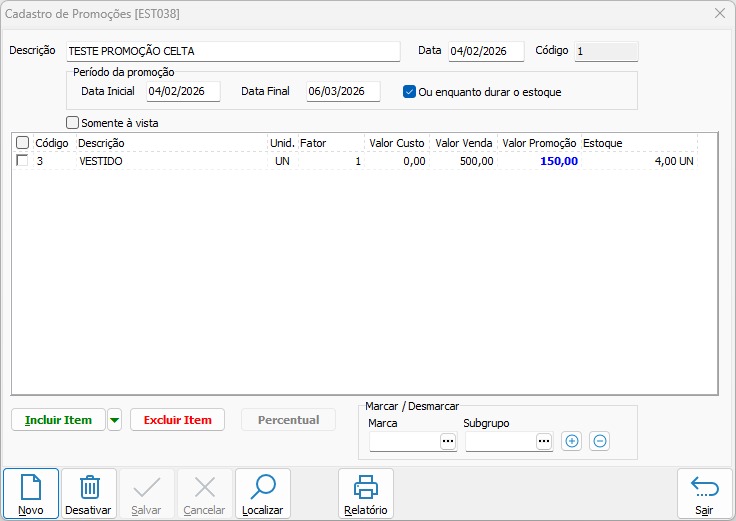Viewport: 736px width, 521px height.
Task: Click into the Descrição text field
Action: pos(232,51)
